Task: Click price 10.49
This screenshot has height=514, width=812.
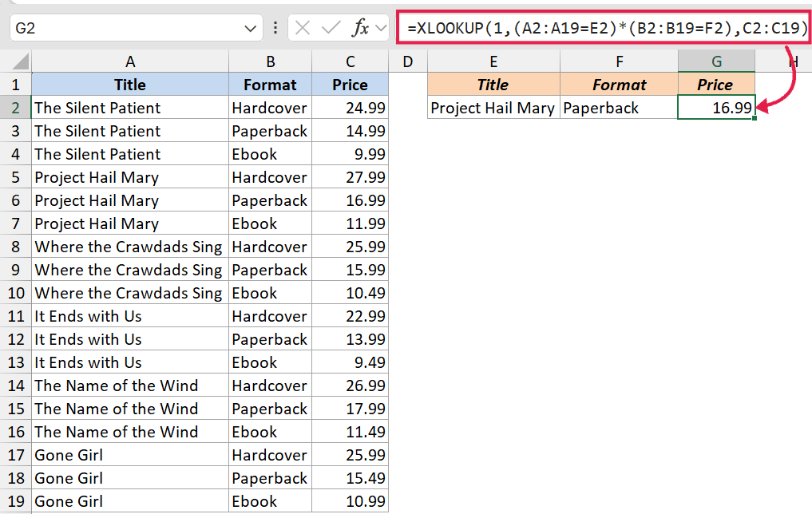Action: tap(350, 293)
